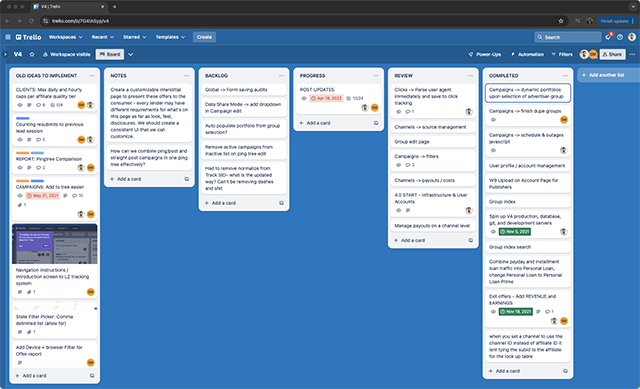Click the orange member avatar on POST UPDATES card
Image resolution: width=640 pixels, height=389 pixels.
(375, 108)
